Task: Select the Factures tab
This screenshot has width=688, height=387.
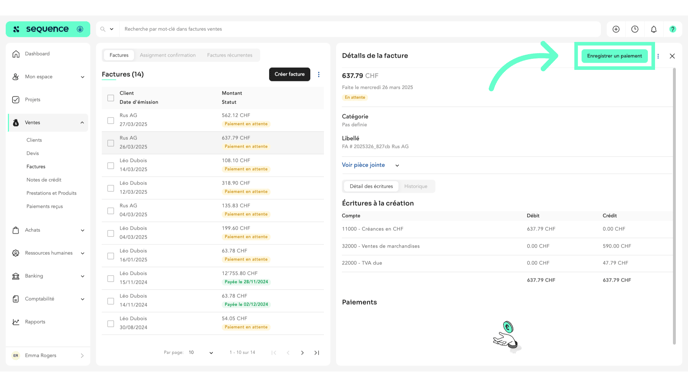Action: [119, 55]
